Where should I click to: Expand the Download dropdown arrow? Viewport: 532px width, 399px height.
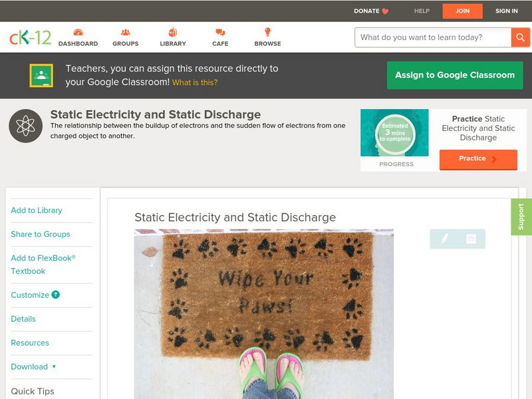pyautogui.click(x=54, y=366)
